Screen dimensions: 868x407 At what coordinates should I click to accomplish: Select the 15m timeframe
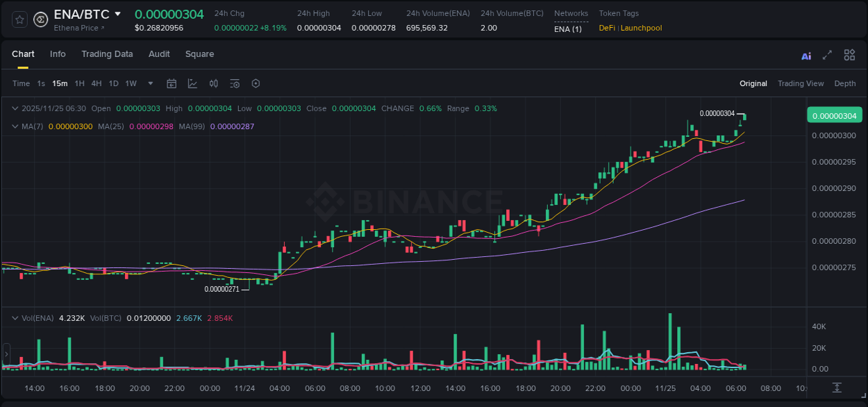pos(60,83)
